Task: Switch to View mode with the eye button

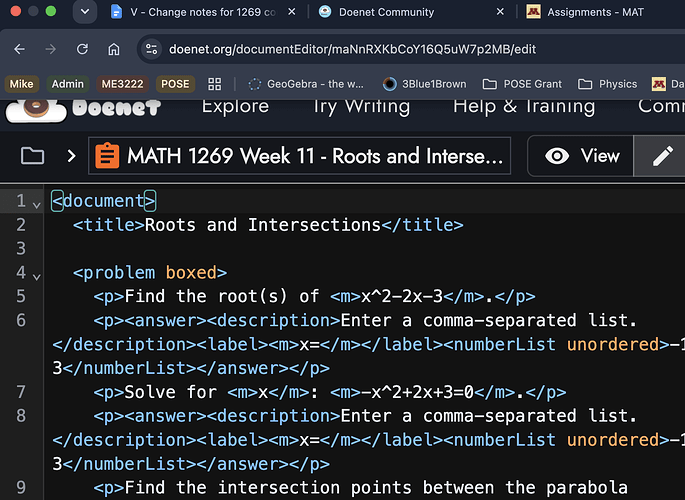Action: 581,156
